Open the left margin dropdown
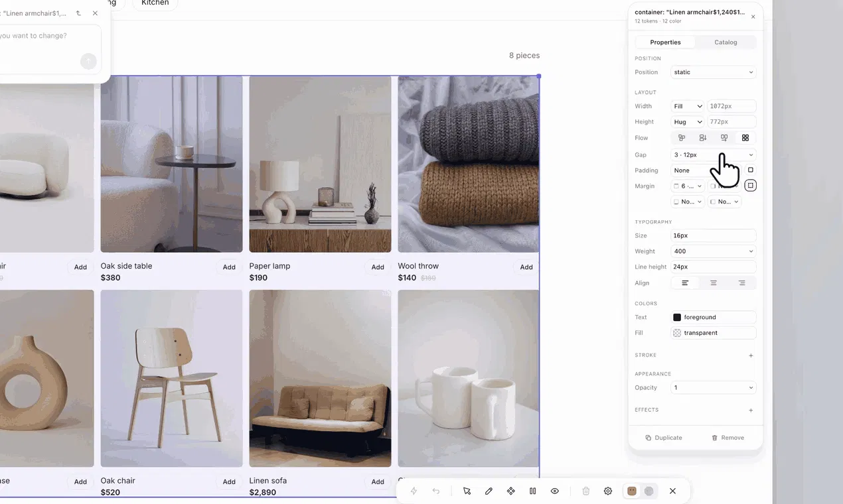The image size is (843, 504). (x=724, y=202)
